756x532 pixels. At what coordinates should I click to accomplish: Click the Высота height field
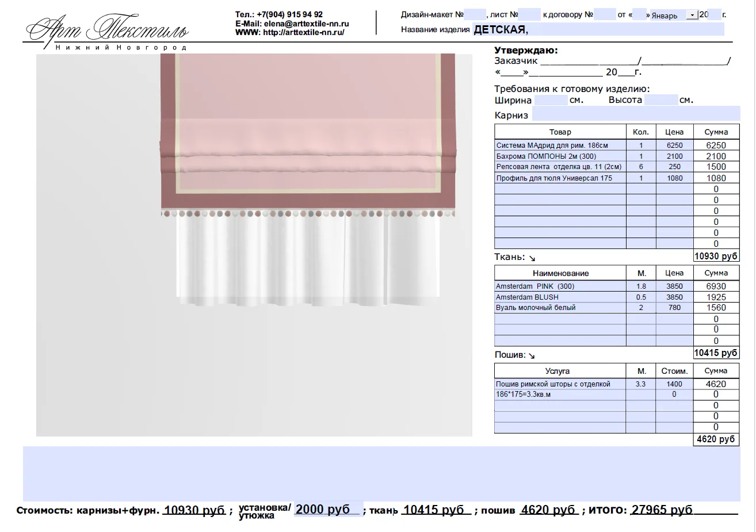tap(660, 100)
